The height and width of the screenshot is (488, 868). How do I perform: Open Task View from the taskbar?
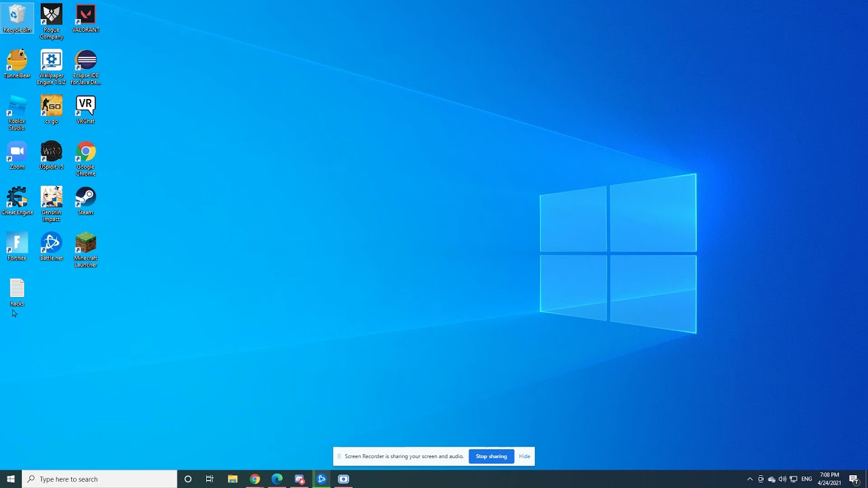[210, 479]
